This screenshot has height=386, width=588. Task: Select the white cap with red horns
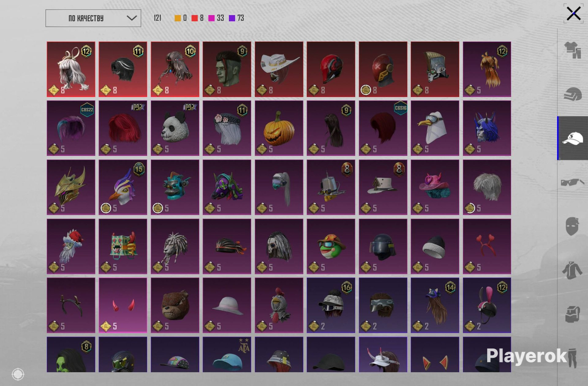click(383, 354)
